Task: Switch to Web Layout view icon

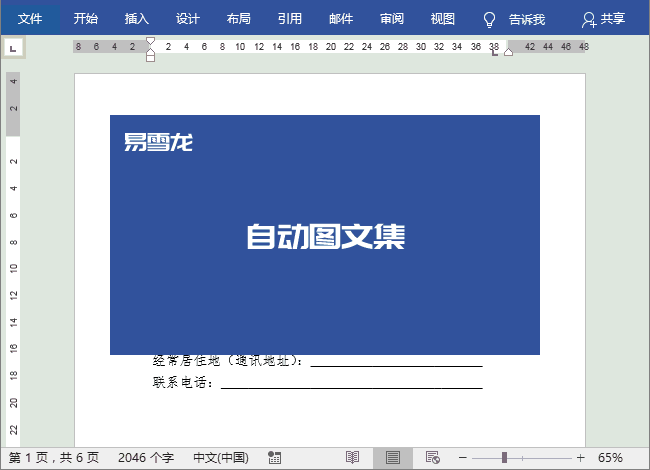Action: coord(433,458)
